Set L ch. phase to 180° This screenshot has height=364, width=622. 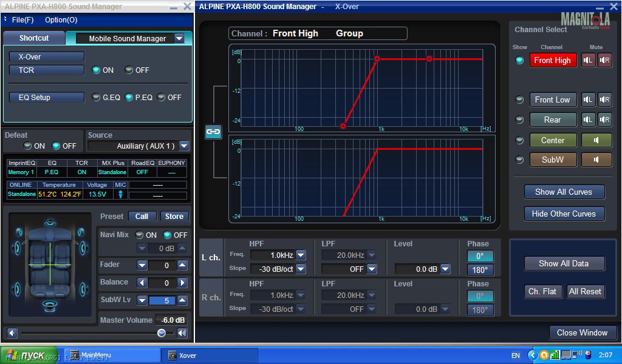point(480,270)
